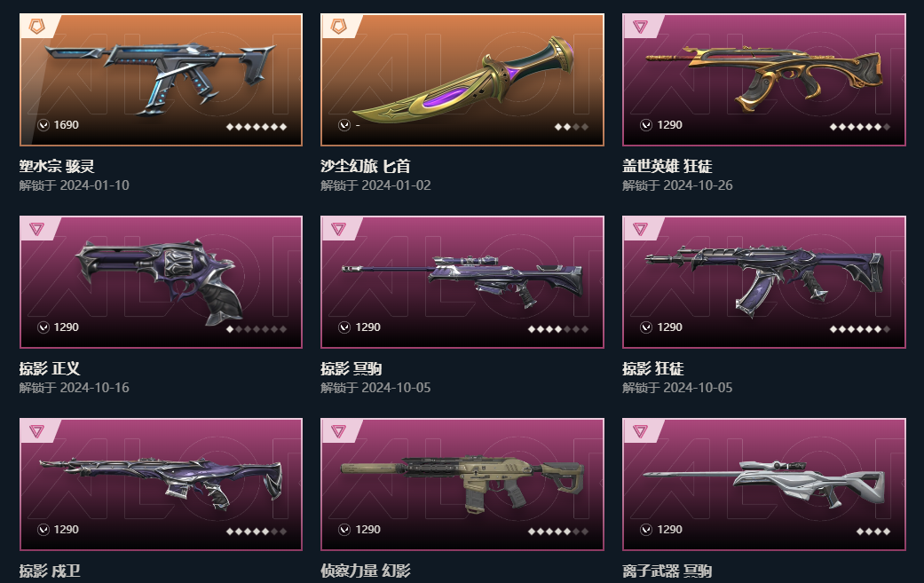Open the 塑水宗 骇灵 weapon skin thumbnail
924x583 pixels.
point(161,80)
